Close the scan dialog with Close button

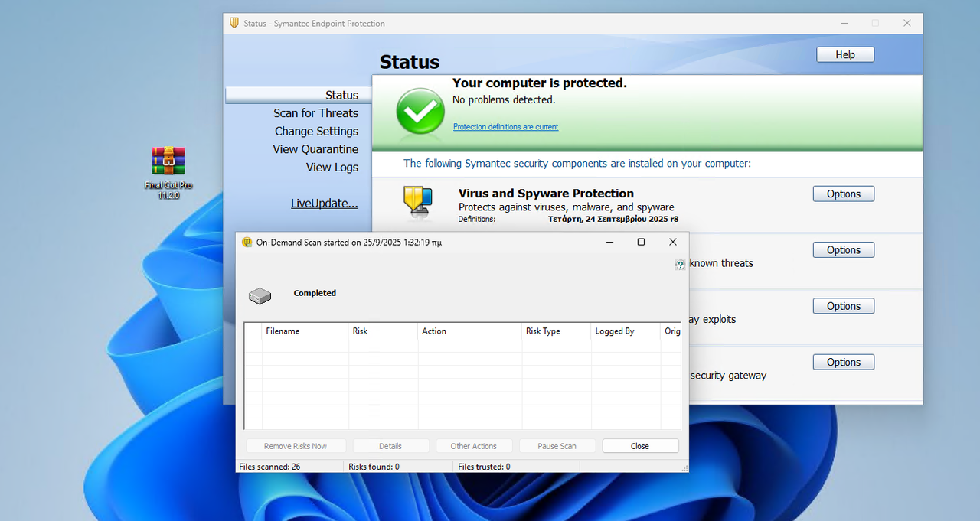640,446
